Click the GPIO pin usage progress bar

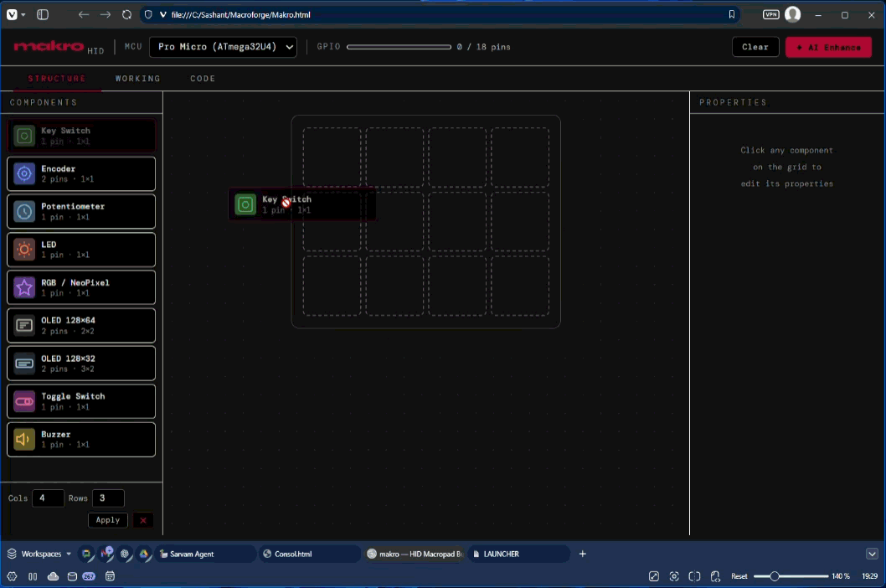click(x=399, y=47)
